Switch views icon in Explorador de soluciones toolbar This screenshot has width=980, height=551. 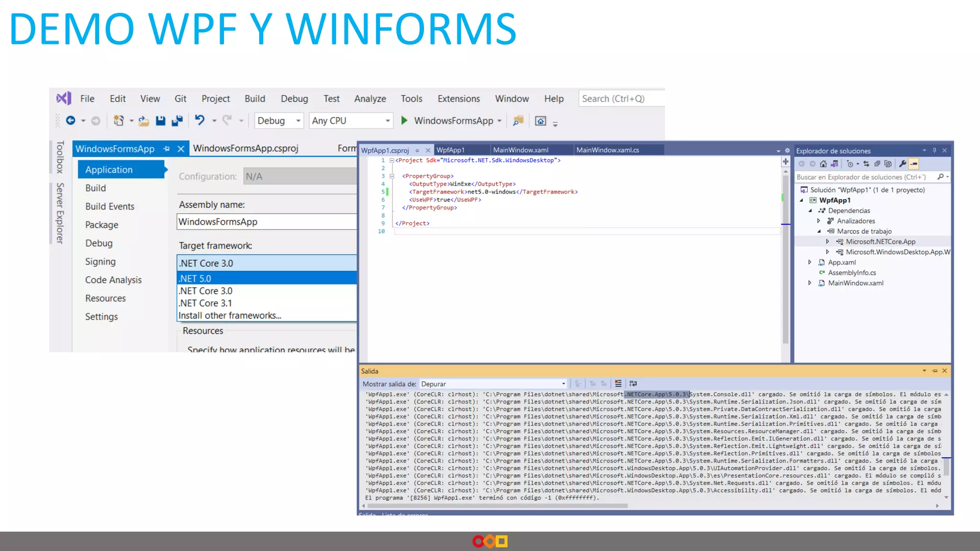(x=834, y=164)
